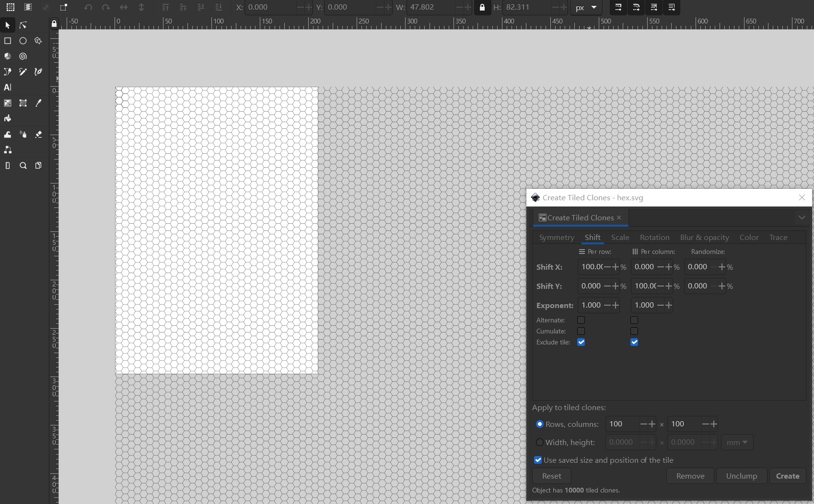This screenshot has height=504, width=814.
Task: Pick the Star and polygon tool
Action: (x=38, y=41)
